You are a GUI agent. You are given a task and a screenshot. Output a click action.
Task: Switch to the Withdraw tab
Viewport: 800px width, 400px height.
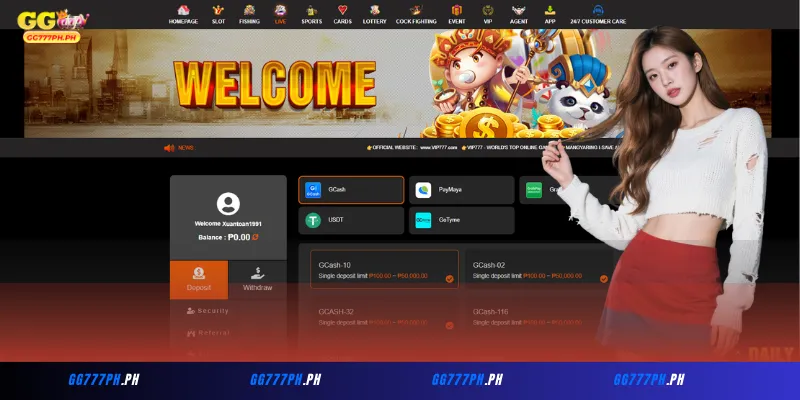[x=258, y=280]
